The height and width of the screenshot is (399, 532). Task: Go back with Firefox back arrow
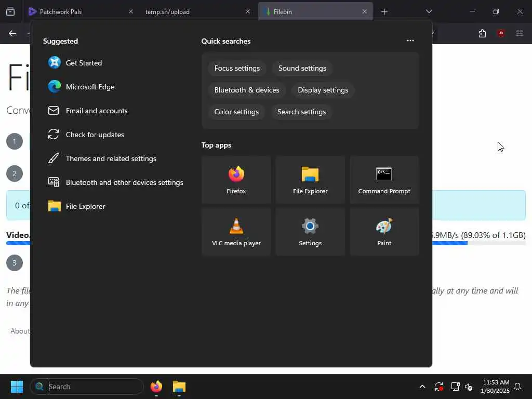coord(12,33)
